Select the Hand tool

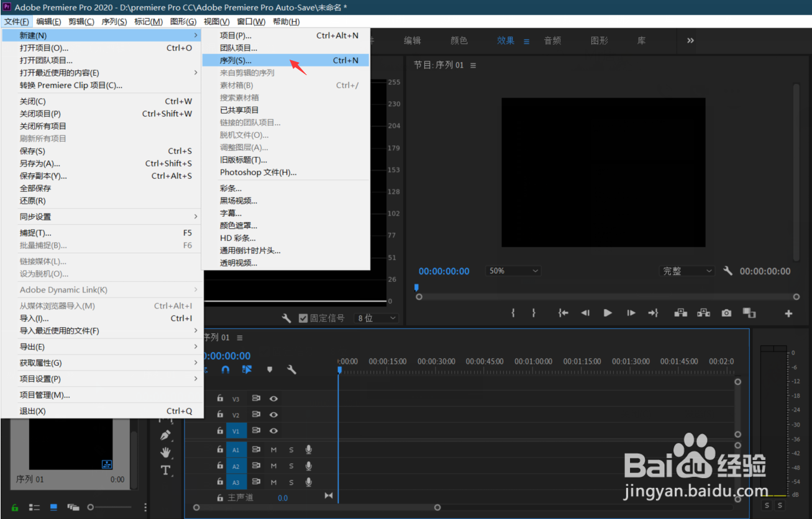[165, 452]
